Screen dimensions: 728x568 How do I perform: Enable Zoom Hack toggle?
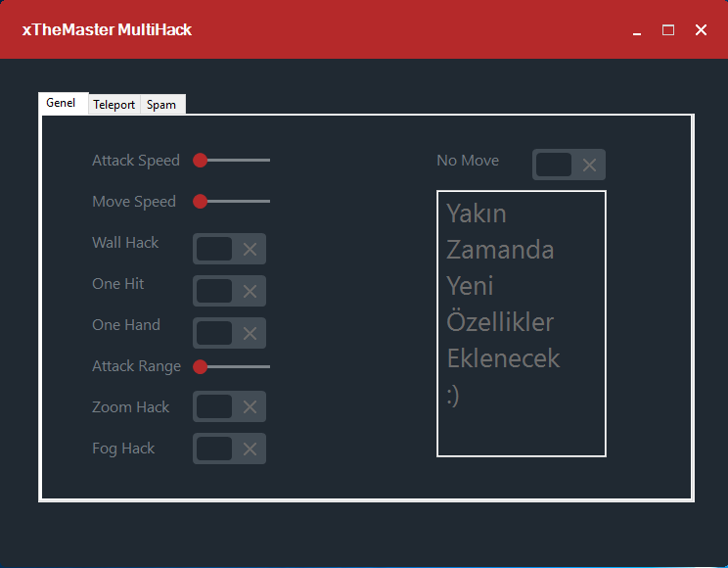click(x=229, y=406)
